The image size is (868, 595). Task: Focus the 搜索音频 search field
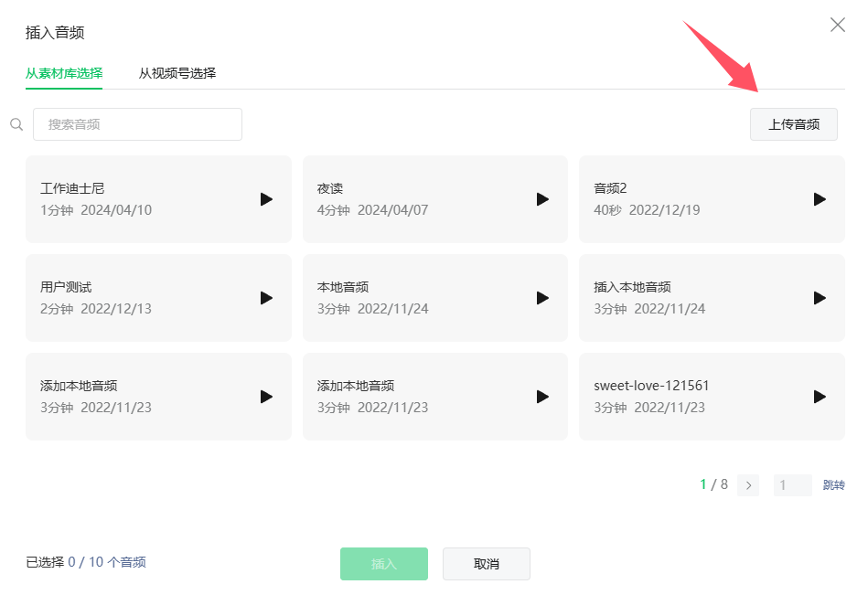point(137,124)
